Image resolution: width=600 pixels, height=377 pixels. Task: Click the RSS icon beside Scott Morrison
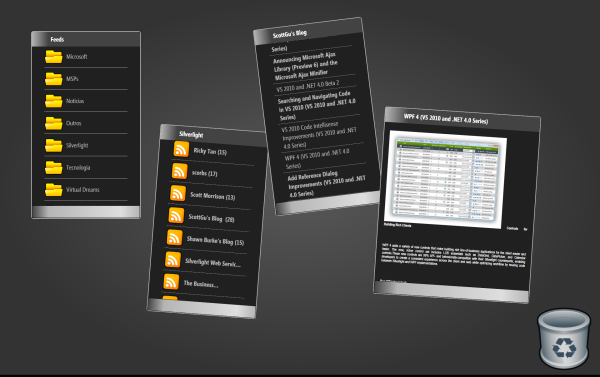(178, 193)
